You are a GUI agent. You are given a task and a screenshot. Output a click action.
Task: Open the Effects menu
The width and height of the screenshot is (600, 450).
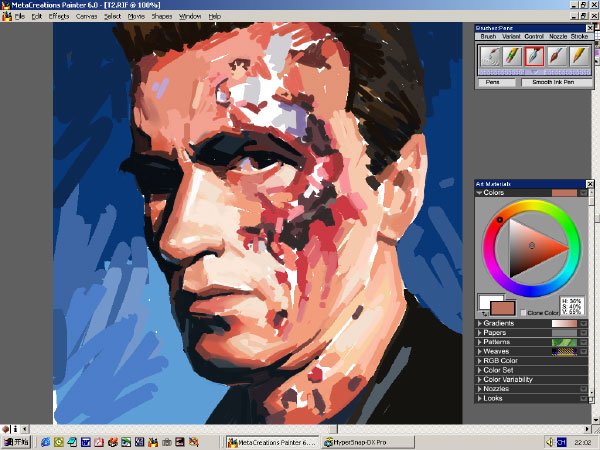pyautogui.click(x=59, y=16)
